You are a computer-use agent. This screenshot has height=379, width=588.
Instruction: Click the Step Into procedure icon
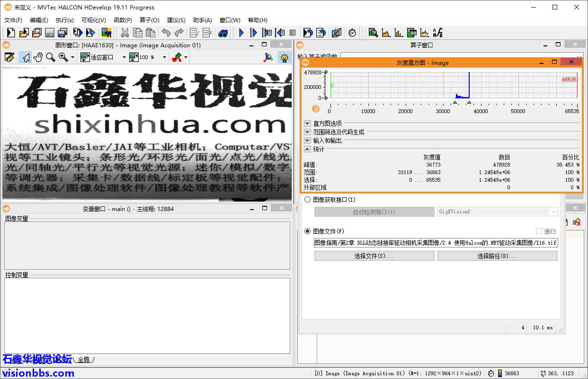click(x=267, y=33)
